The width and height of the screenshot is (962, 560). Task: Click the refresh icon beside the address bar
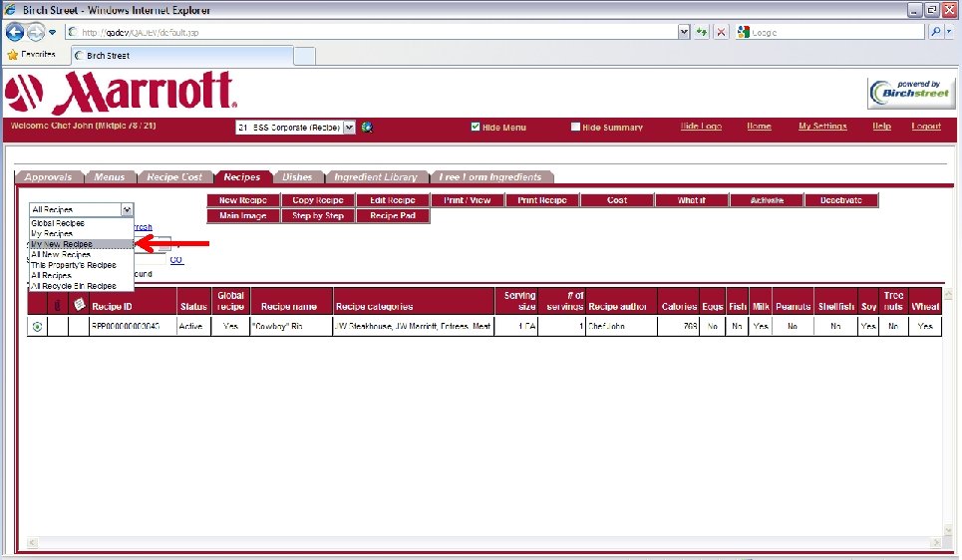tap(701, 32)
